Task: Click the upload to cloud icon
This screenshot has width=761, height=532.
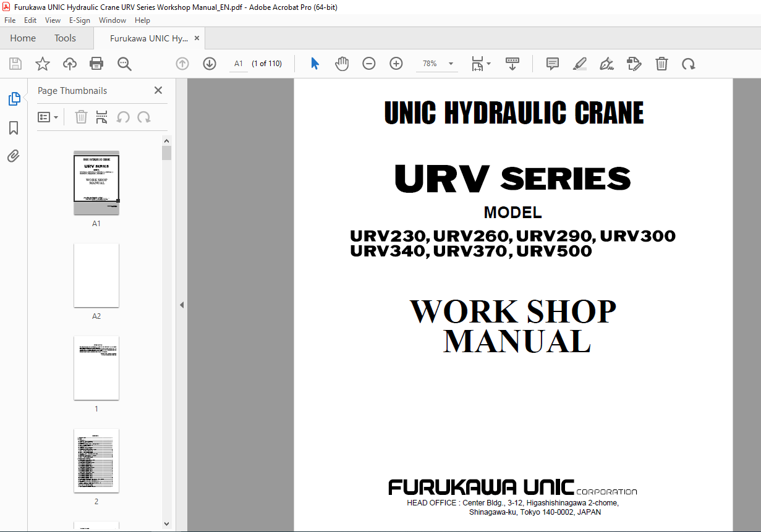Action: [x=70, y=64]
